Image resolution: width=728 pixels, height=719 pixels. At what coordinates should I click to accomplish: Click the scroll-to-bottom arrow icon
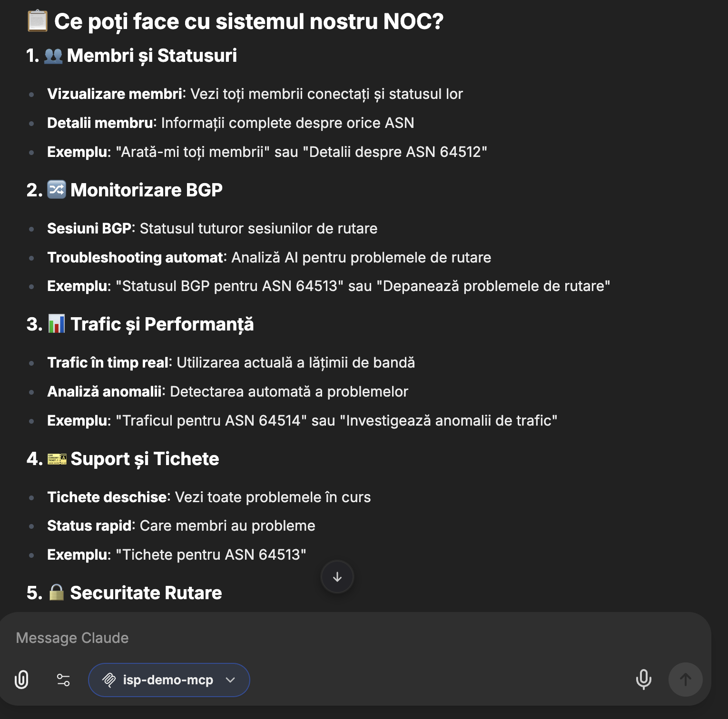(x=337, y=576)
